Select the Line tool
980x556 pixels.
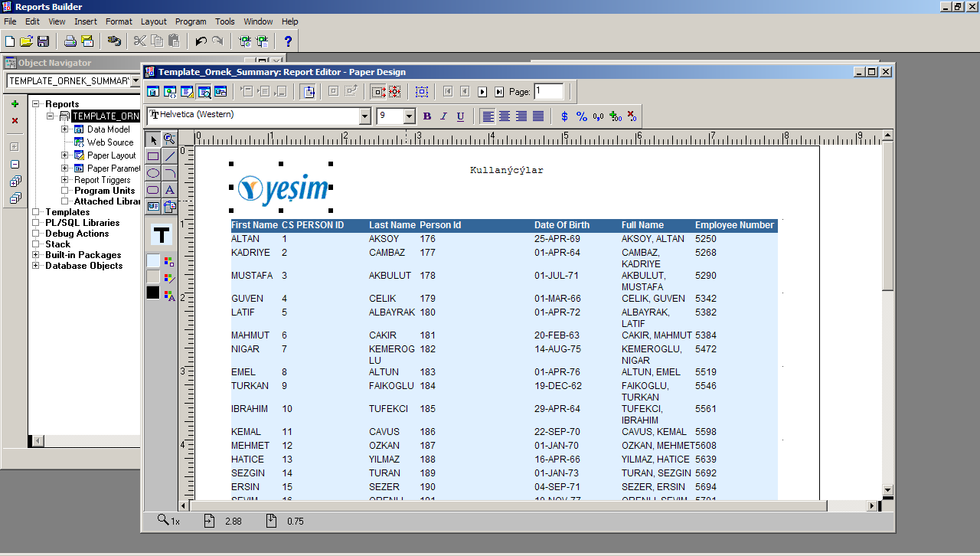(x=169, y=155)
